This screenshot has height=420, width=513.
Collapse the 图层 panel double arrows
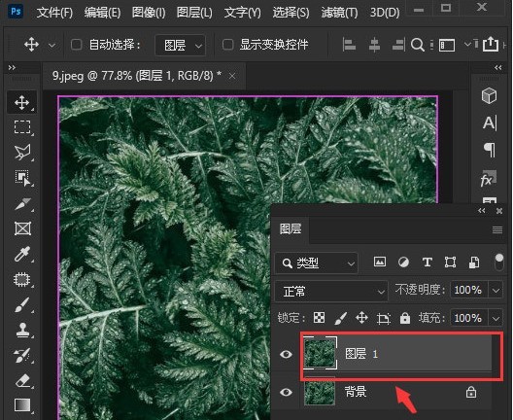coord(482,211)
